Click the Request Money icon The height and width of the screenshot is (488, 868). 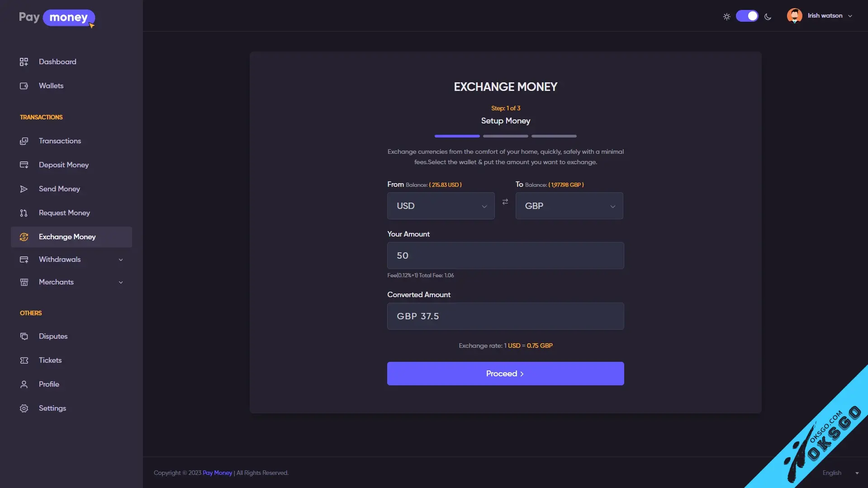point(24,213)
